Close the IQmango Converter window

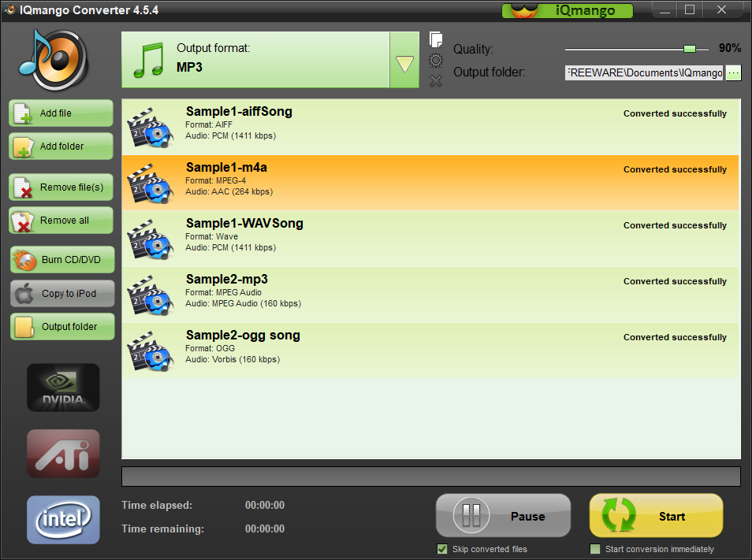pos(721,10)
